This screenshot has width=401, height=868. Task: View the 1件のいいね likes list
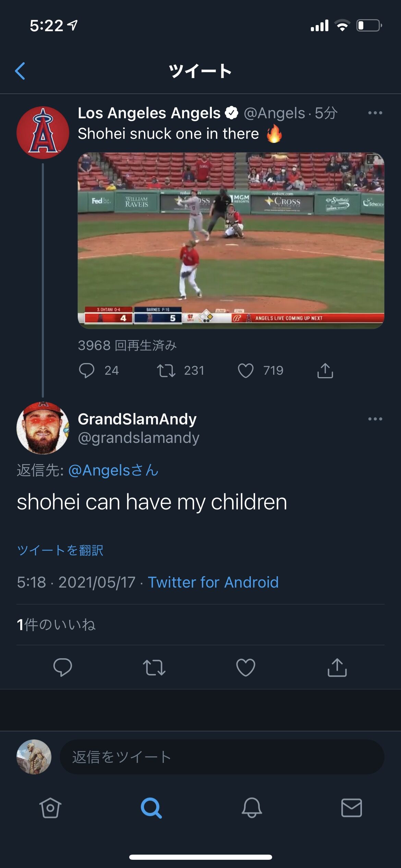tap(56, 625)
